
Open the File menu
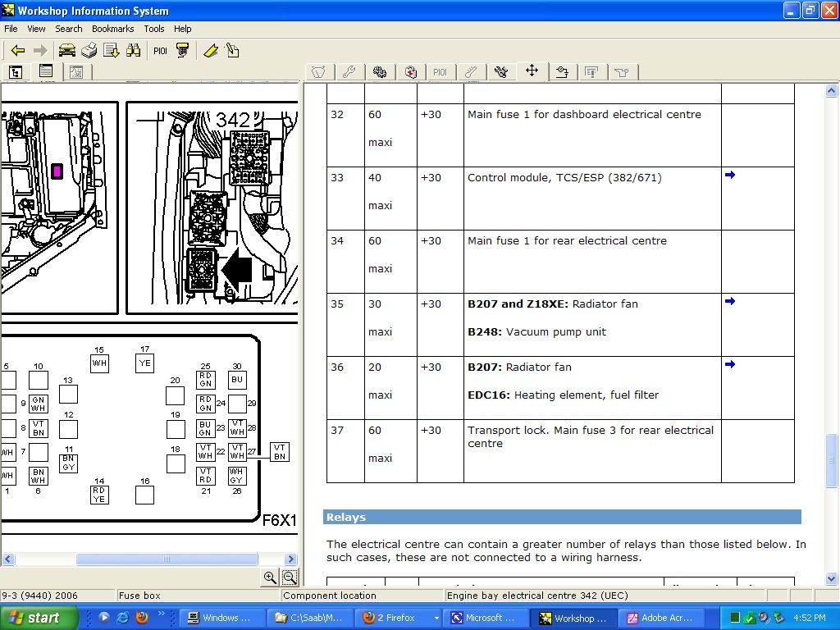(x=11, y=29)
